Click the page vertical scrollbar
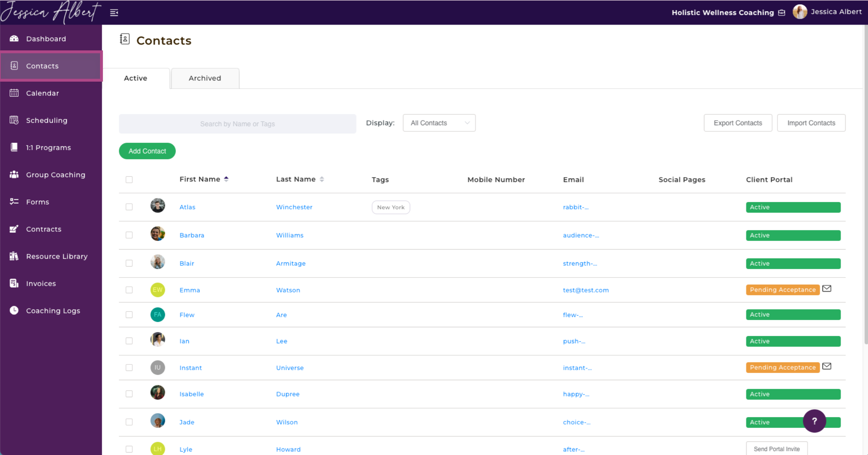Image resolution: width=868 pixels, height=455 pixels. pyautogui.click(x=866, y=185)
